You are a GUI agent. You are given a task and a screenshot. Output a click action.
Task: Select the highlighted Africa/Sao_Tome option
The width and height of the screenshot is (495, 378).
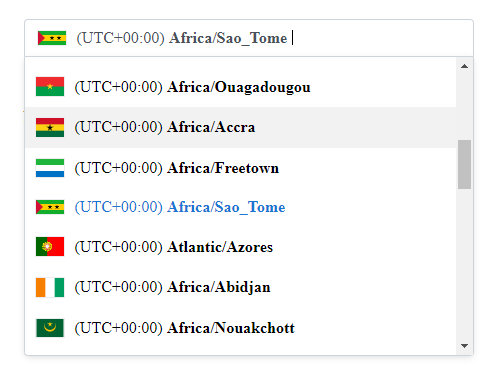[x=240, y=207]
